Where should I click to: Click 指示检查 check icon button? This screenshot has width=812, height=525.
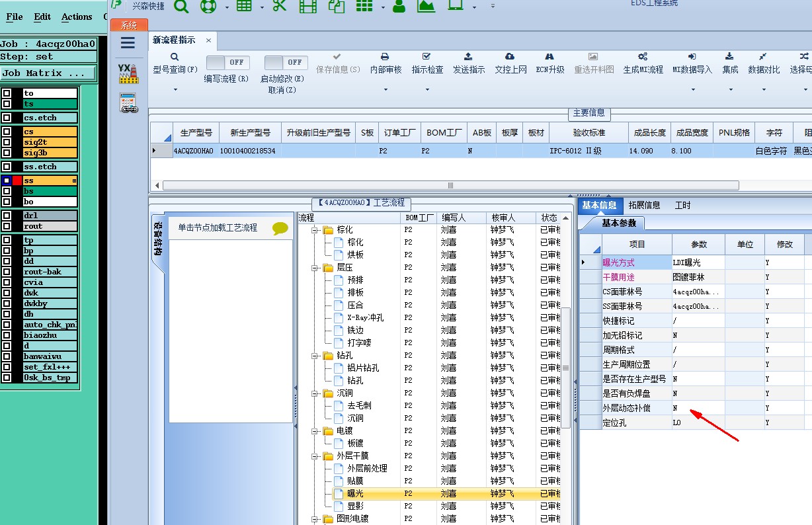(427, 63)
